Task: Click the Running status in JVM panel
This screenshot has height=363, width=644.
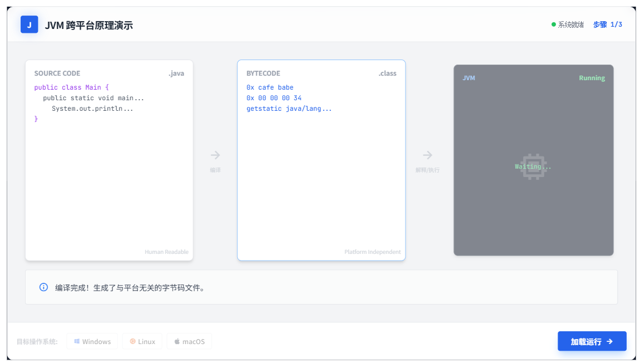Action: click(x=592, y=78)
